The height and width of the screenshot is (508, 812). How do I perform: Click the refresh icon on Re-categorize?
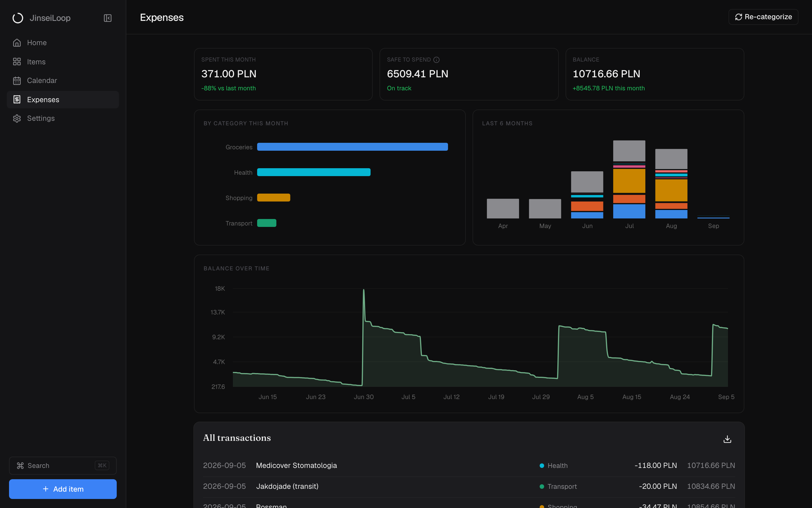(738, 17)
